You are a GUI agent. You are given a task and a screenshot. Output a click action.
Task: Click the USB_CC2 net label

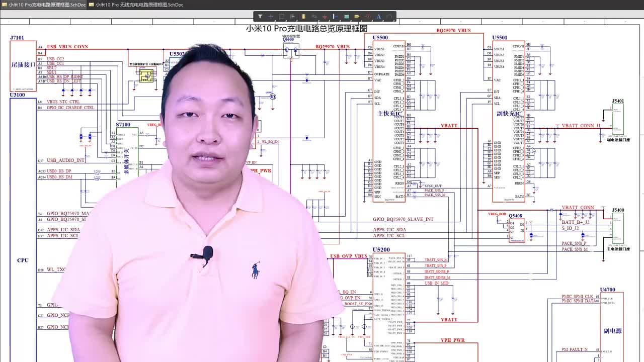(55, 59)
